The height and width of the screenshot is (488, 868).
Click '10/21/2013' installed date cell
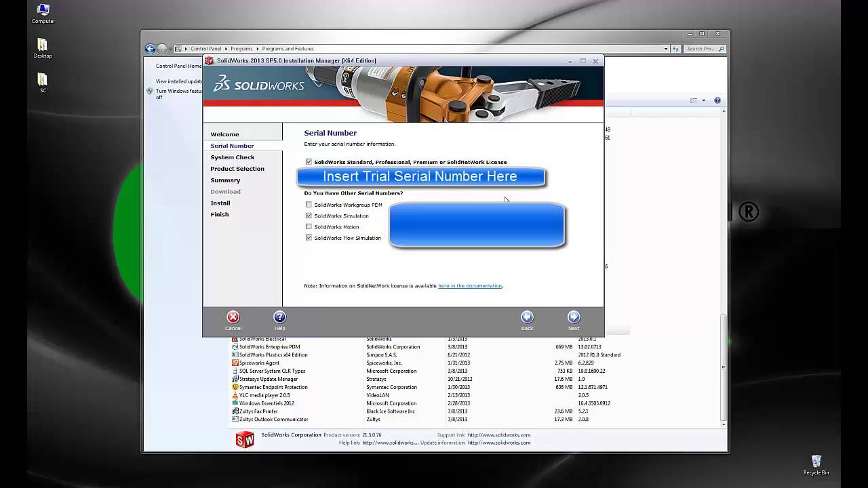(459, 379)
